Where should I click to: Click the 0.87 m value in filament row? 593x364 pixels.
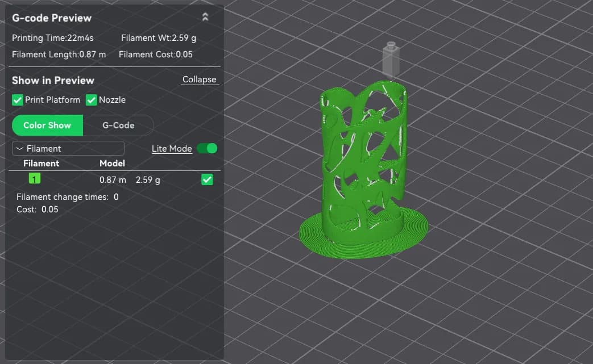pos(113,180)
